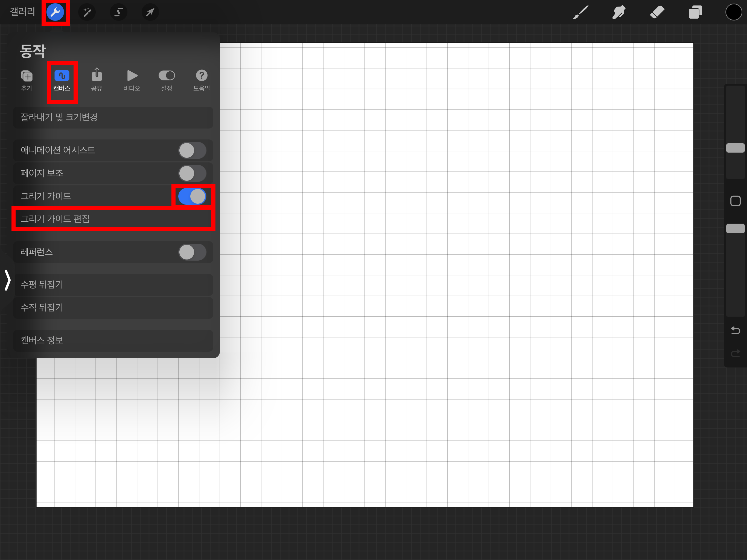This screenshot has height=560, width=747.
Task: Open the Layers panel icon
Action: tap(695, 12)
